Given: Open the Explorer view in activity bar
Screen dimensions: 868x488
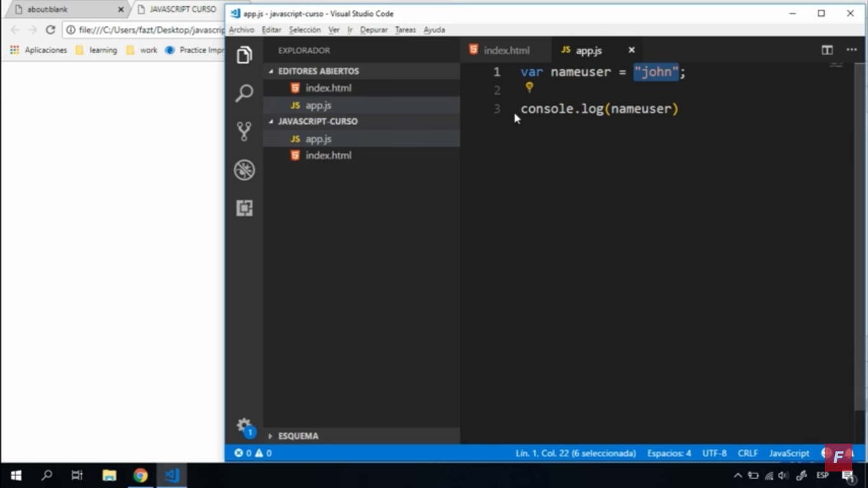Looking at the screenshot, I should pos(244,55).
